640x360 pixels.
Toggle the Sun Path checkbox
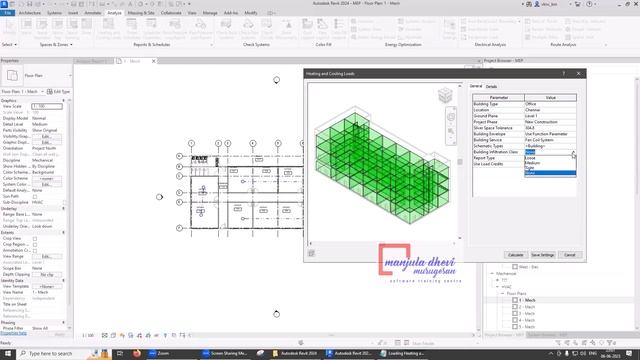(35, 197)
